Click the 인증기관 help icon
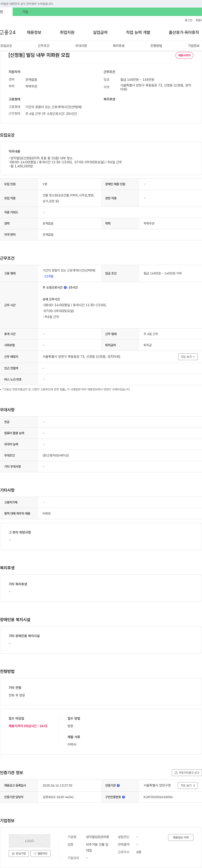The width and height of the screenshot is (202, 868). click(118, 785)
